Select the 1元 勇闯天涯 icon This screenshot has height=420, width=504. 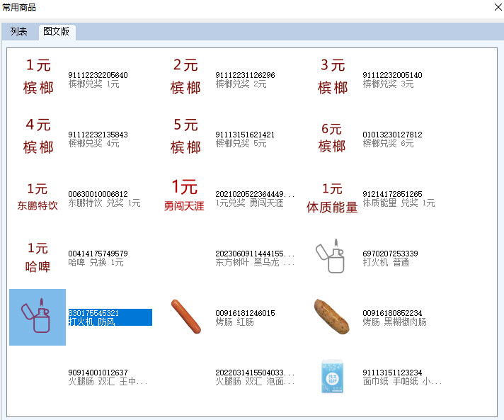pyautogui.click(x=184, y=196)
